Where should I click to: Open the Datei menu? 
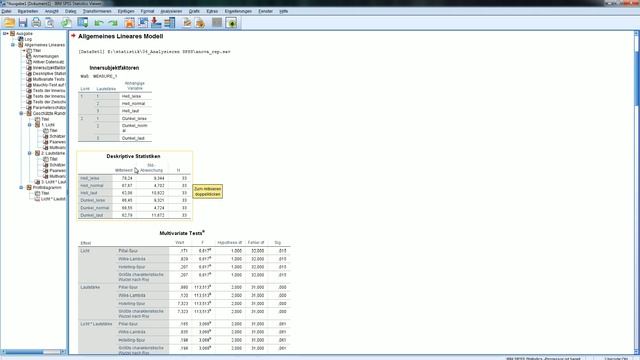pos(6,11)
